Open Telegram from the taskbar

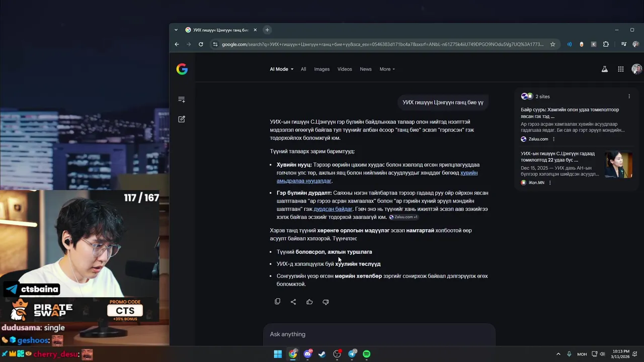coord(352,354)
